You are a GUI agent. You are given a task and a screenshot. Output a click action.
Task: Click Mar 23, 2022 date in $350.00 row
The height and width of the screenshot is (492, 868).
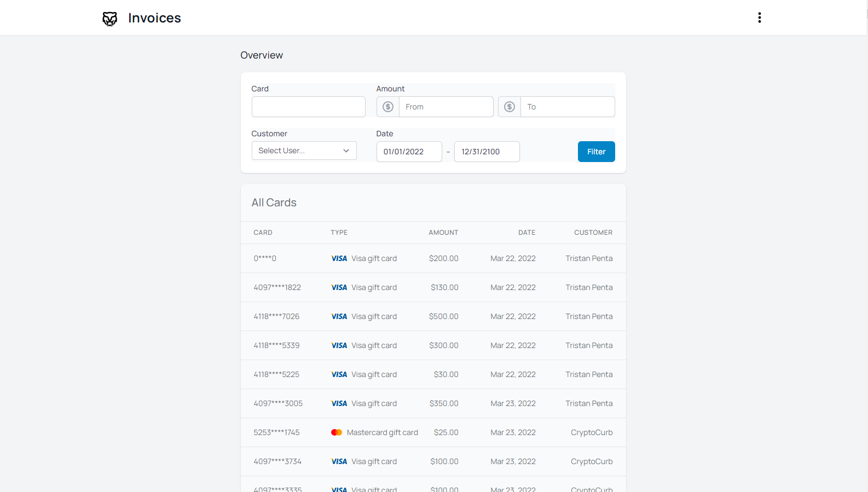(x=513, y=403)
